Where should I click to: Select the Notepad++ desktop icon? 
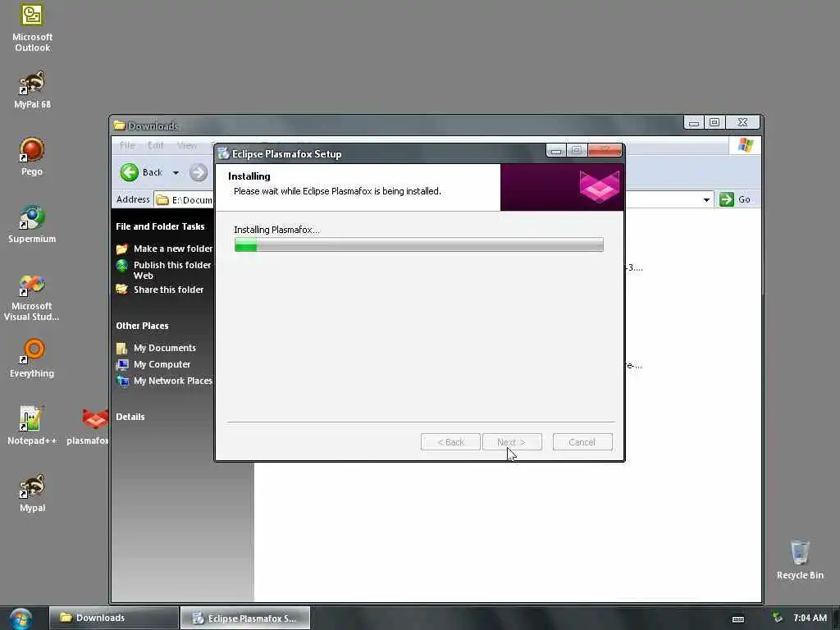tap(32, 426)
